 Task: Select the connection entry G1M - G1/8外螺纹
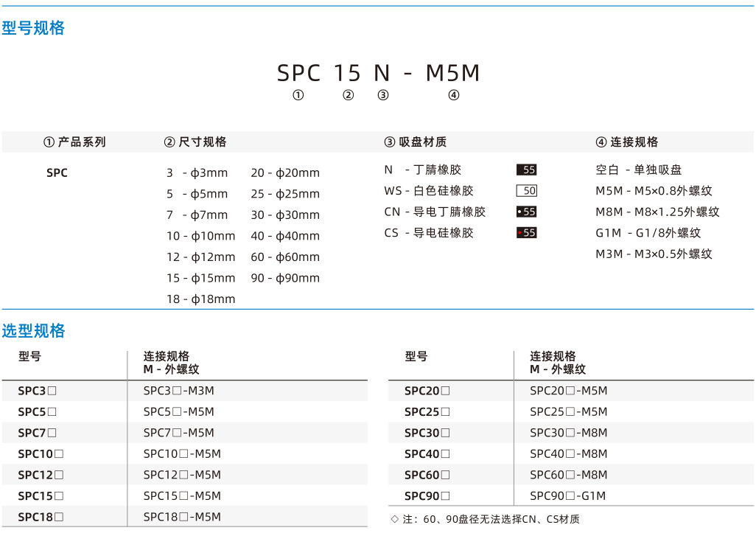coord(648,232)
